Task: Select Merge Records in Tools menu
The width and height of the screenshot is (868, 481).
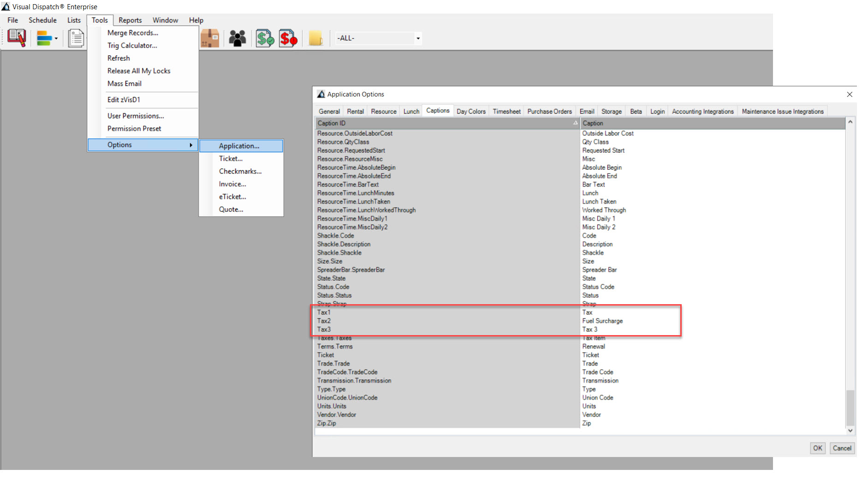Action: tap(143, 33)
